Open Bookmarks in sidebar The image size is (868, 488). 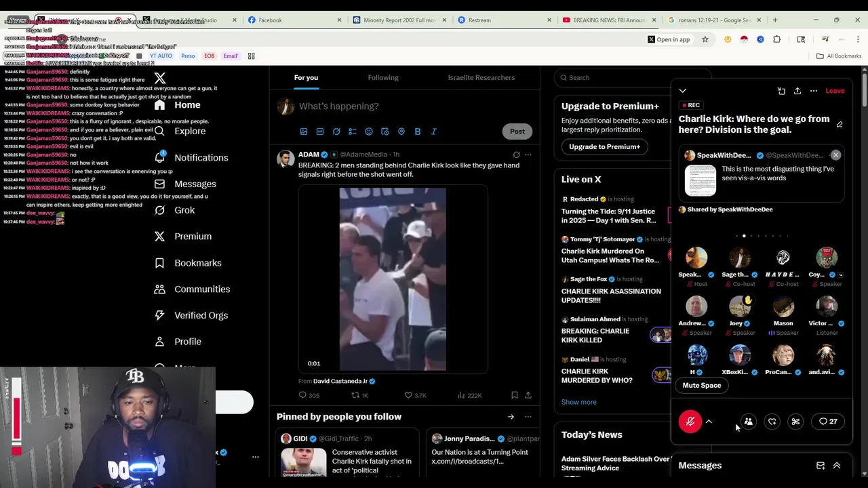click(187, 263)
